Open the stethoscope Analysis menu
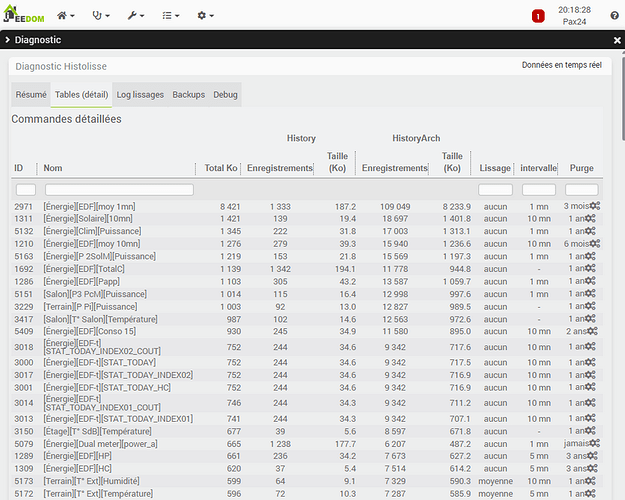This screenshot has height=500, width=625. (x=101, y=16)
